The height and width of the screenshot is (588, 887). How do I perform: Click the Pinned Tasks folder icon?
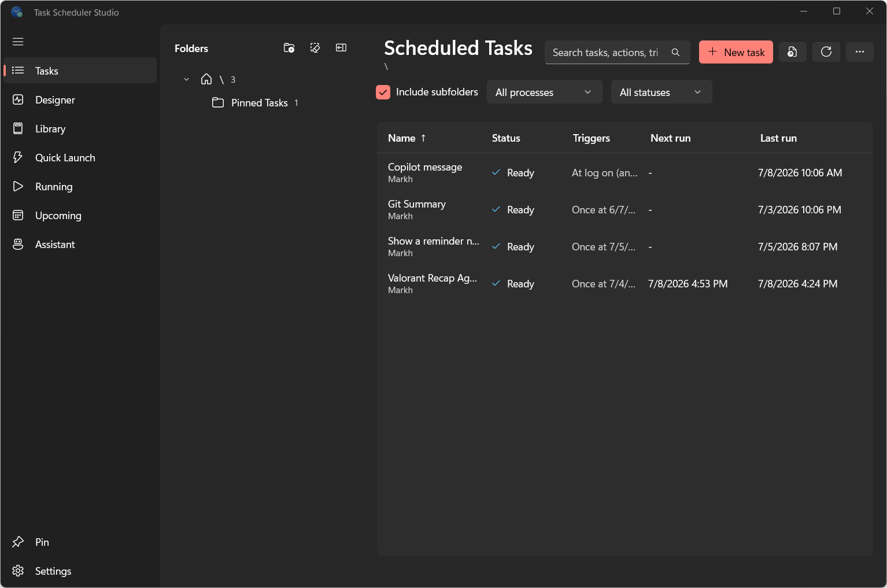coord(218,102)
